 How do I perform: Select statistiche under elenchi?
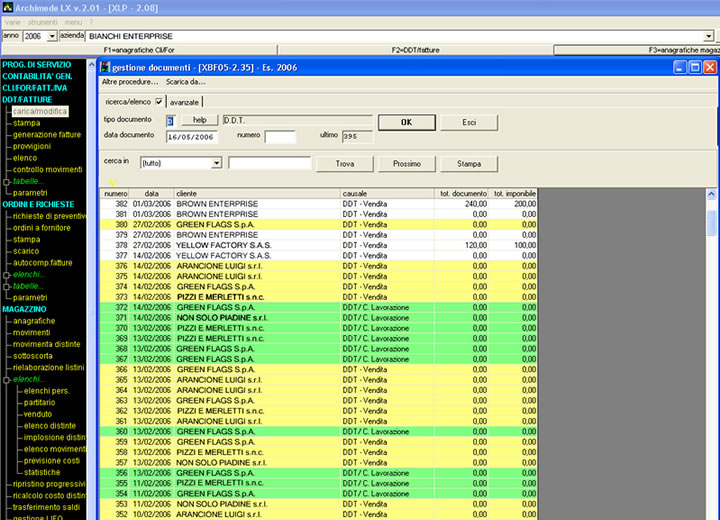click(x=42, y=472)
